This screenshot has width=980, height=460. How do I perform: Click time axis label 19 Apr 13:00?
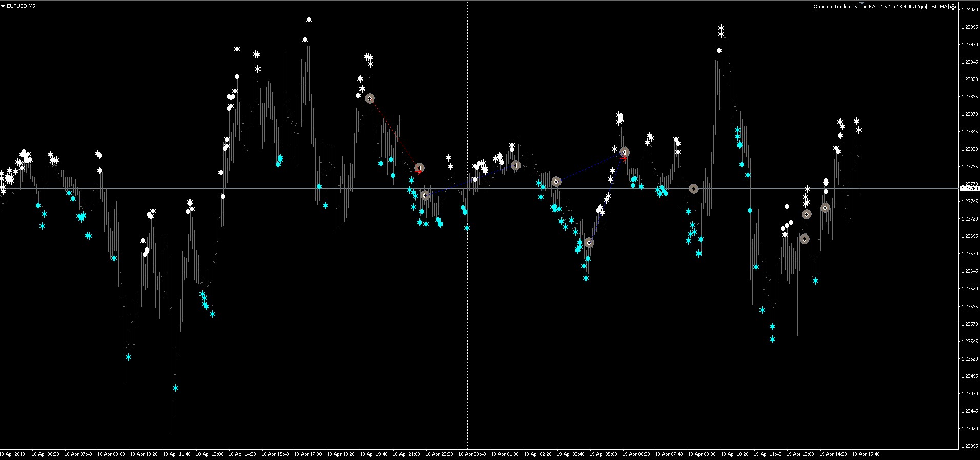pyautogui.click(x=800, y=454)
